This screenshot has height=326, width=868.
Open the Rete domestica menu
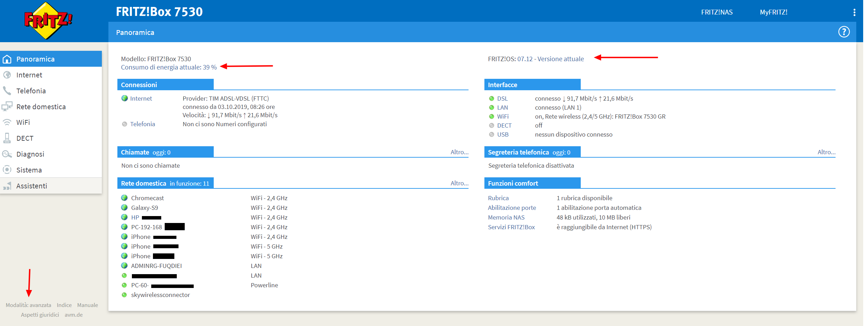(51, 107)
